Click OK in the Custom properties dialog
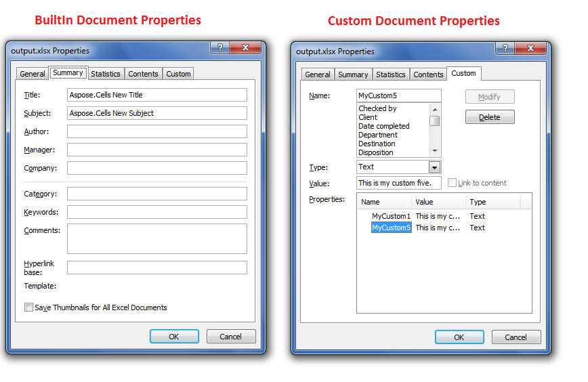The width and height of the screenshot is (588, 382). [x=459, y=337]
